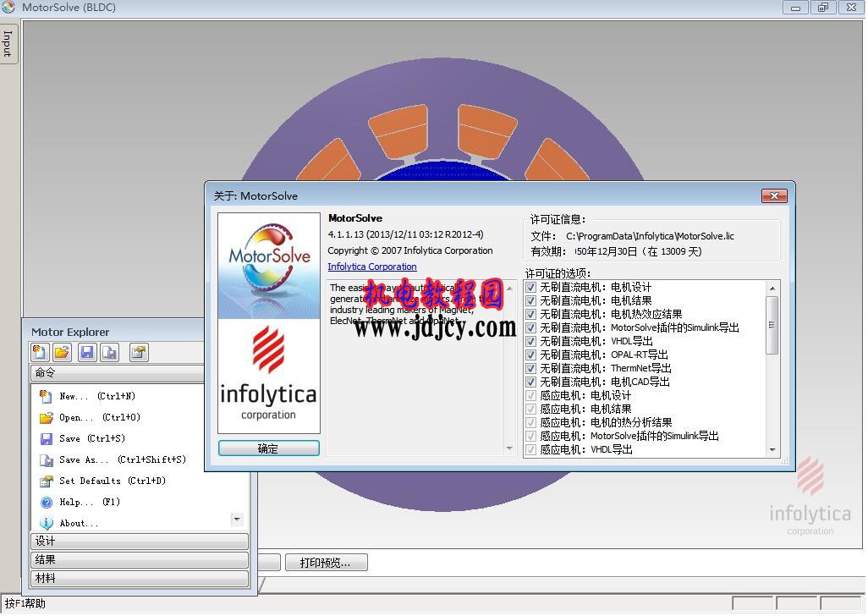Toggle 无刷直流电机: 电机热效应结果 checkbox

coord(531,315)
